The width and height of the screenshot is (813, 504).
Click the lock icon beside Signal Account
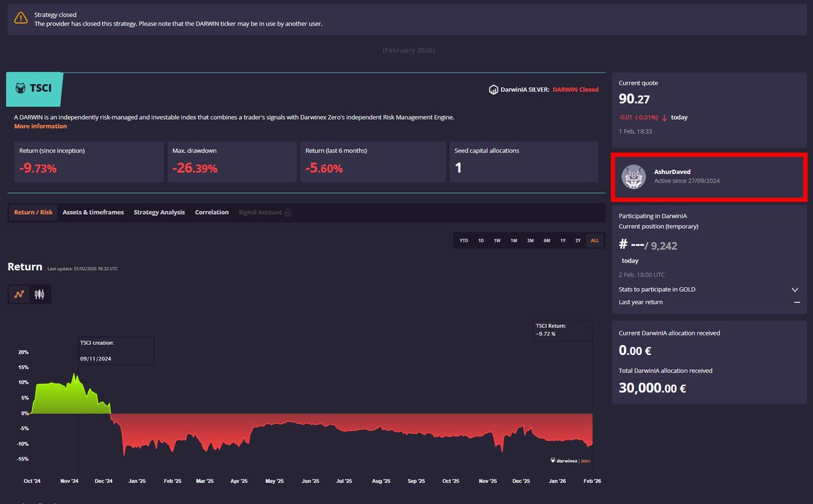click(288, 213)
